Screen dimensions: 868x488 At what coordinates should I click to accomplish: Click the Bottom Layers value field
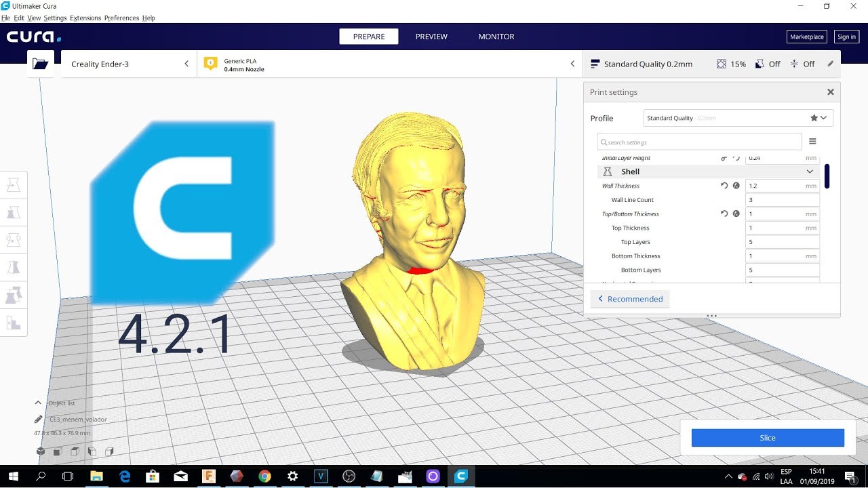point(782,270)
